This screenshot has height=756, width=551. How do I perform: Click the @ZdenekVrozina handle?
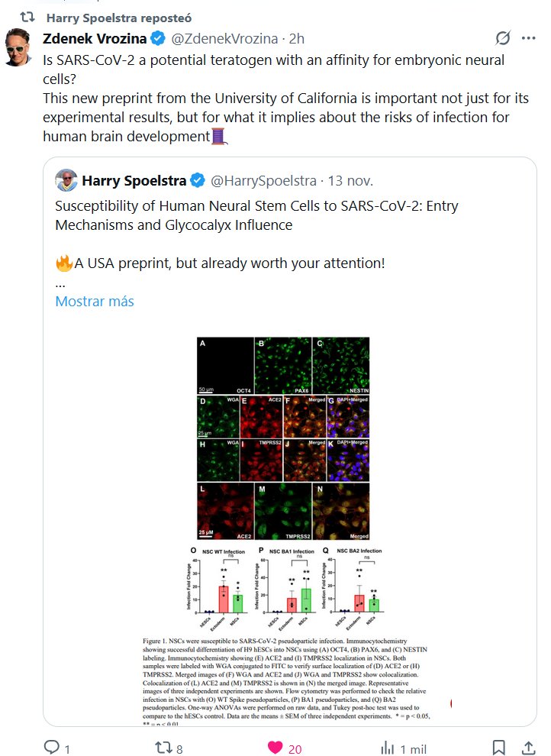point(220,38)
